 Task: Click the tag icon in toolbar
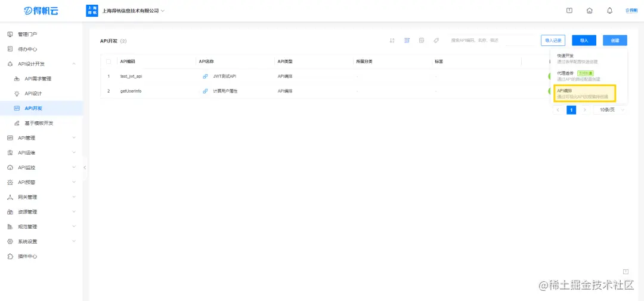pyautogui.click(x=436, y=40)
